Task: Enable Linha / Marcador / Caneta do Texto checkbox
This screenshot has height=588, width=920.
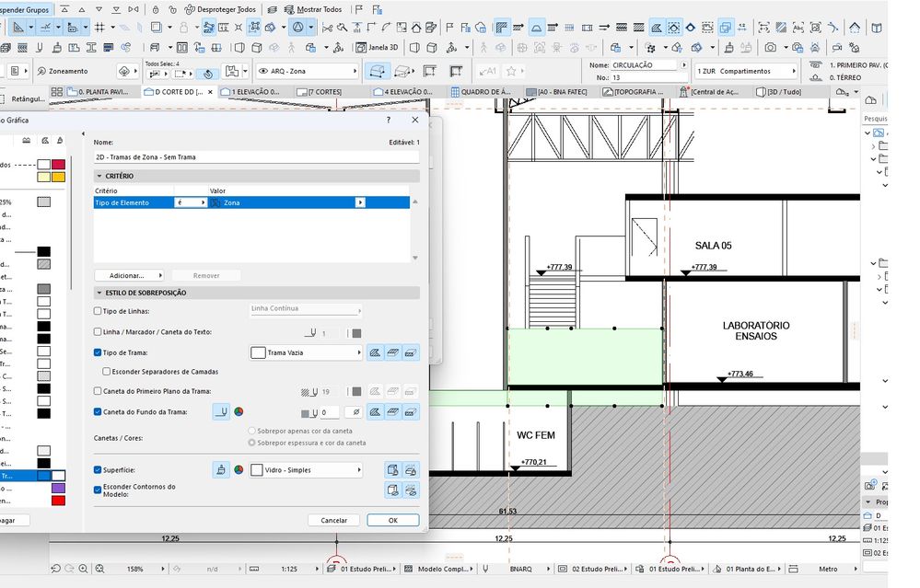Action: (x=98, y=332)
